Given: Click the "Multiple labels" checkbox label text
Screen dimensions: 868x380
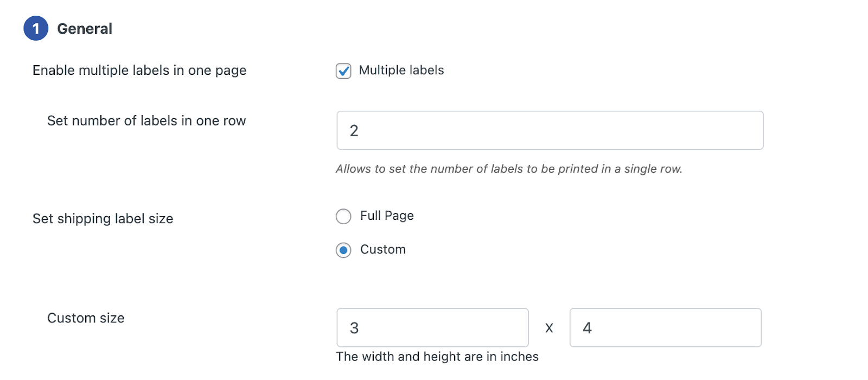Looking at the screenshot, I should [401, 71].
